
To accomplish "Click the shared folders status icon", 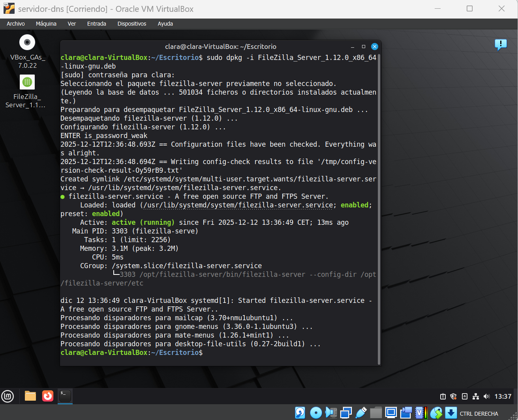I will 376,413.
